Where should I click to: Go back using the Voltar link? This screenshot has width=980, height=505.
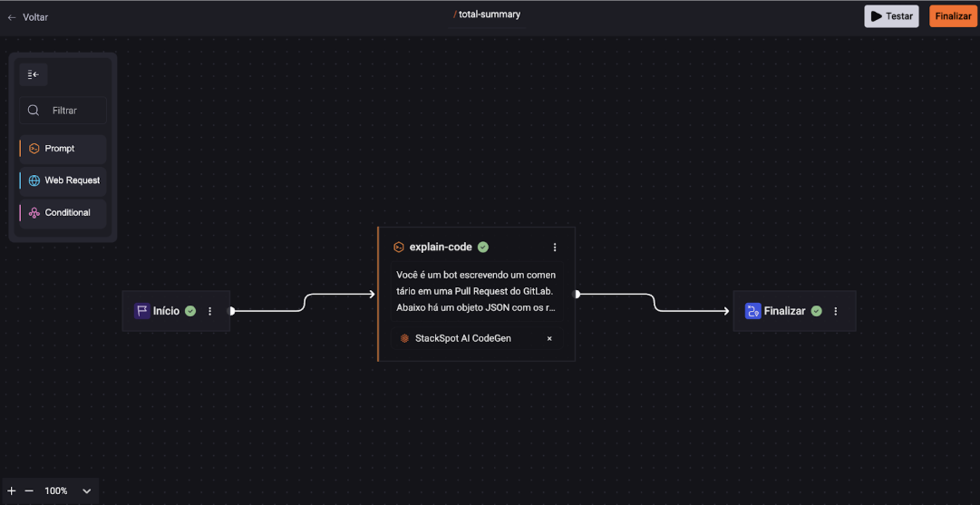[28, 17]
